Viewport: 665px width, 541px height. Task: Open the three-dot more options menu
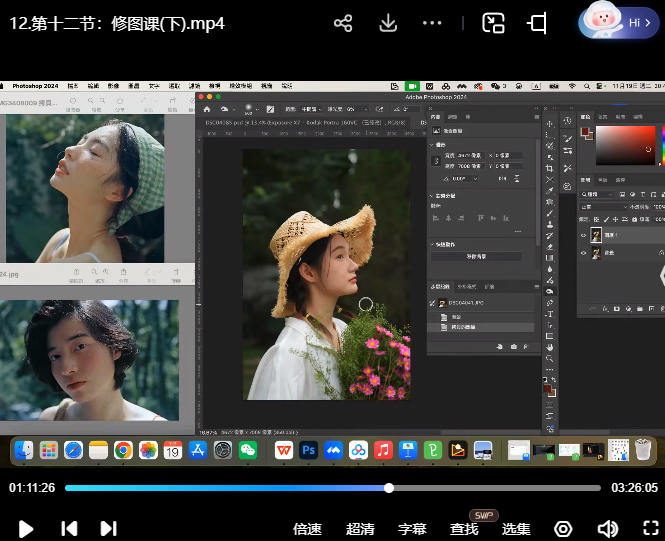432,23
